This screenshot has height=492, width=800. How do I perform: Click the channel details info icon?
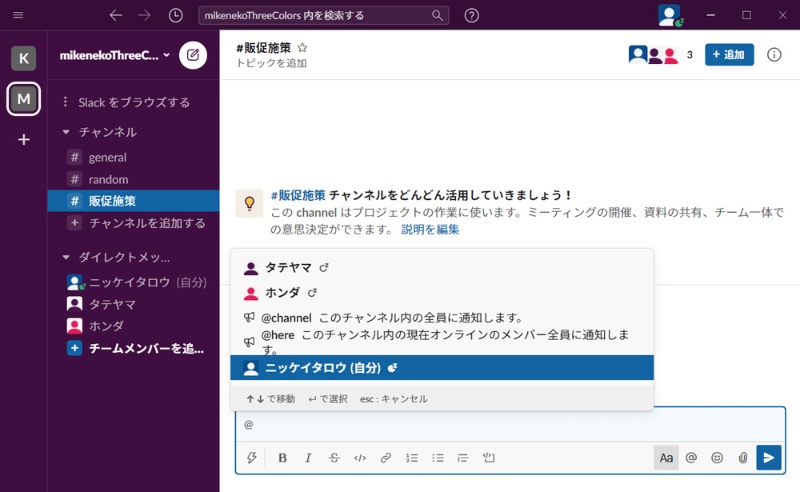(x=774, y=55)
